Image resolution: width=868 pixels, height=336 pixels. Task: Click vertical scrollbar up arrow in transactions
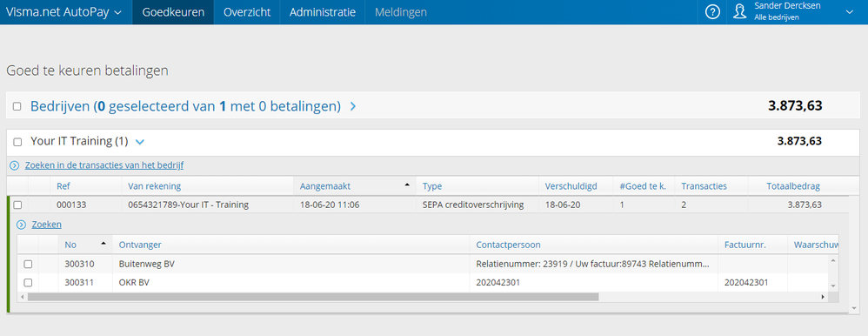(833, 259)
